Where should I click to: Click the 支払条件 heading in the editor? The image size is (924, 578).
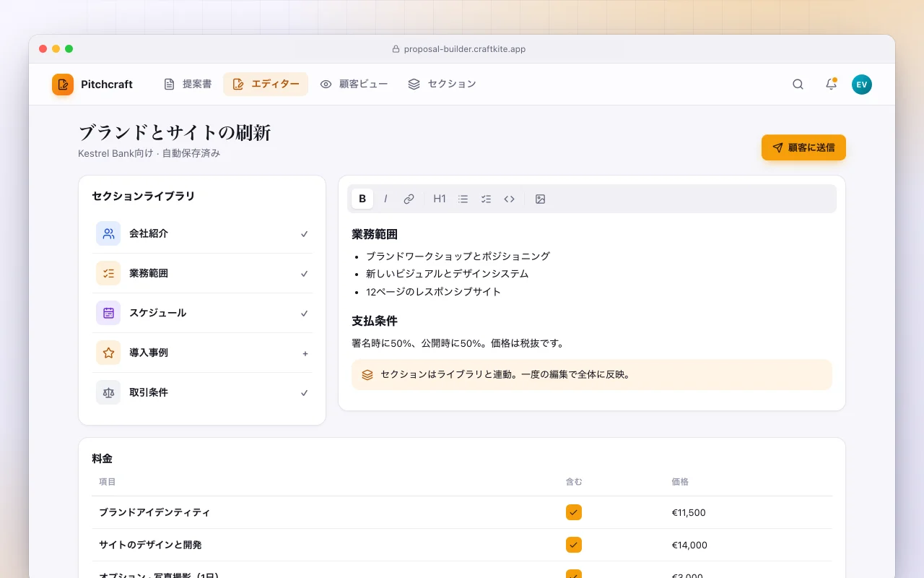tap(375, 321)
